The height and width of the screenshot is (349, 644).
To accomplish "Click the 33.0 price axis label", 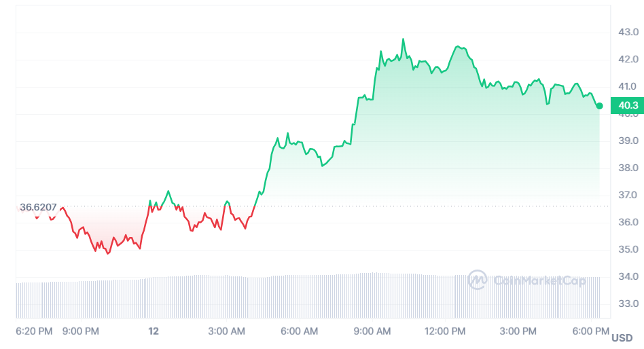I will pyautogui.click(x=628, y=304).
